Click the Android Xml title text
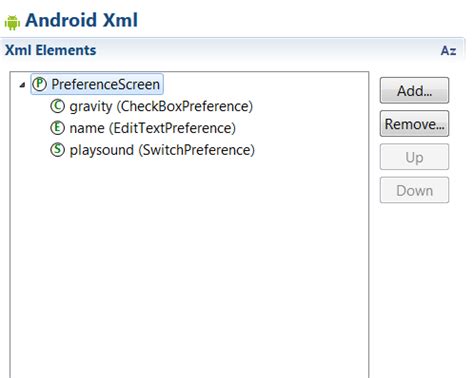474x378 pixels. pyautogui.click(x=82, y=20)
